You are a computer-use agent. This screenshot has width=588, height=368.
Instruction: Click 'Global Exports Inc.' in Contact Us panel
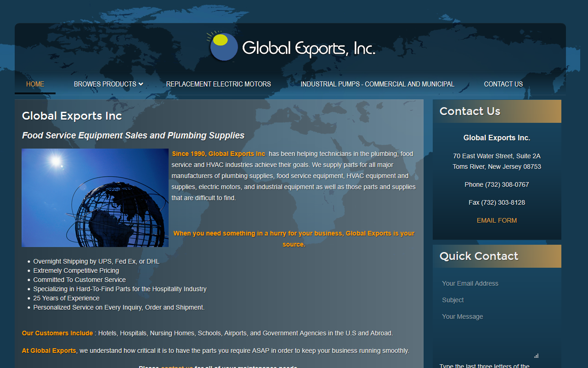(497, 138)
